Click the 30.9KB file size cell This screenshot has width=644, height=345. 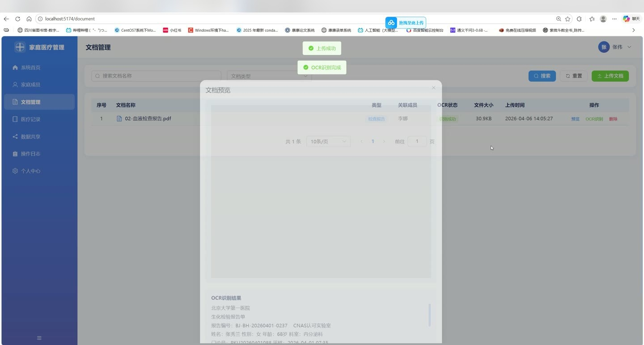(483, 118)
